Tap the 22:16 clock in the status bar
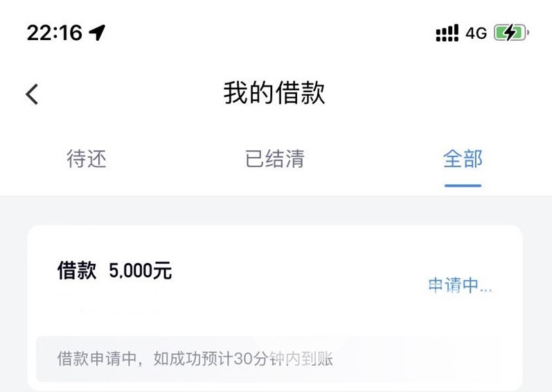552x392 pixels. [55, 33]
